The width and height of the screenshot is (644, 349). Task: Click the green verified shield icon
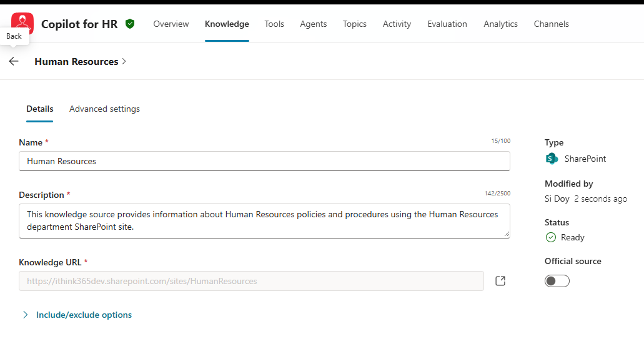pos(130,24)
